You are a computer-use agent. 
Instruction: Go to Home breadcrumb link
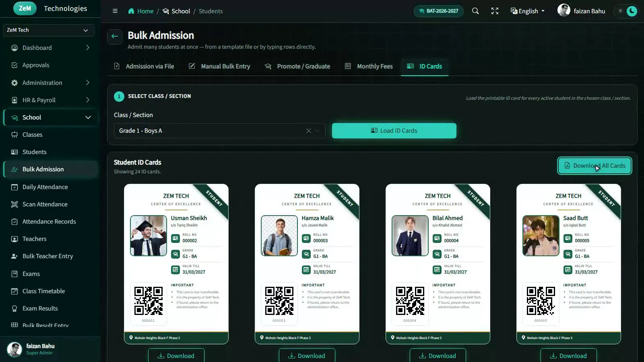[141, 11]
